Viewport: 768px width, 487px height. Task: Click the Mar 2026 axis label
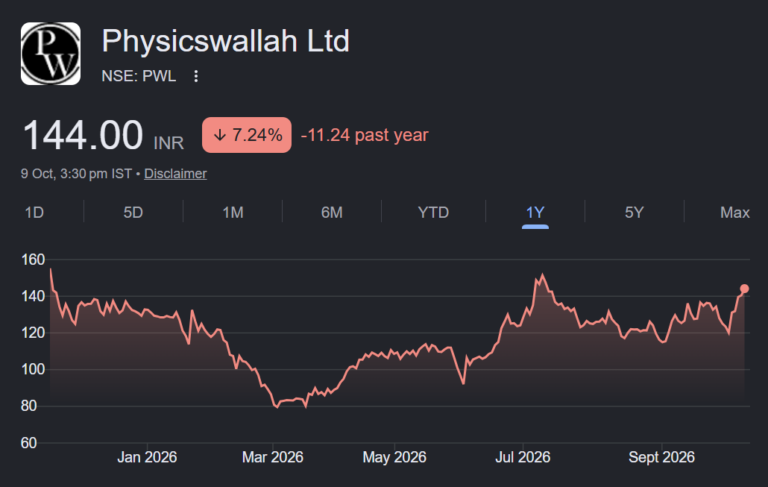click(x=273, y=457)
